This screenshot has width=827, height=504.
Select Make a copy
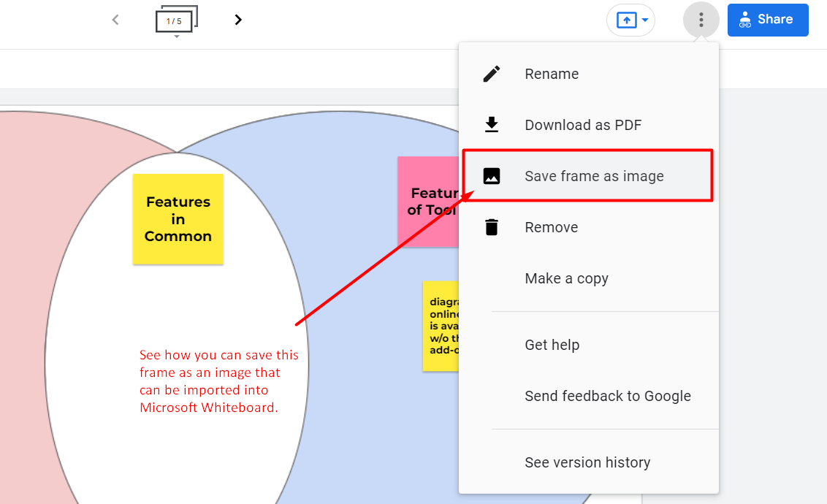click(x=589, y=278)
